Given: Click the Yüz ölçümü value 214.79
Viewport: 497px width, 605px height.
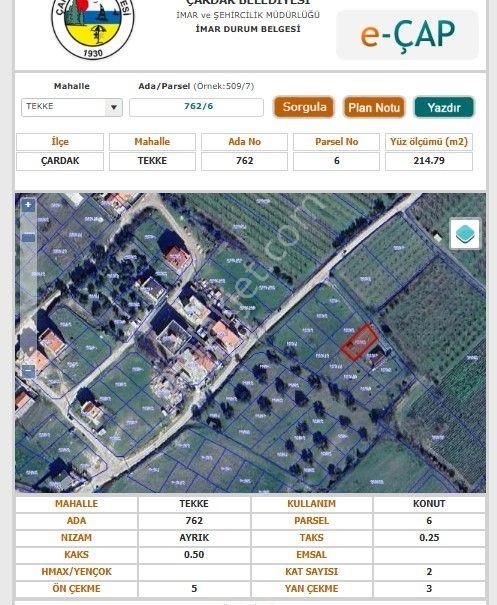Looking at the screenshot, I should click(429, 161).
